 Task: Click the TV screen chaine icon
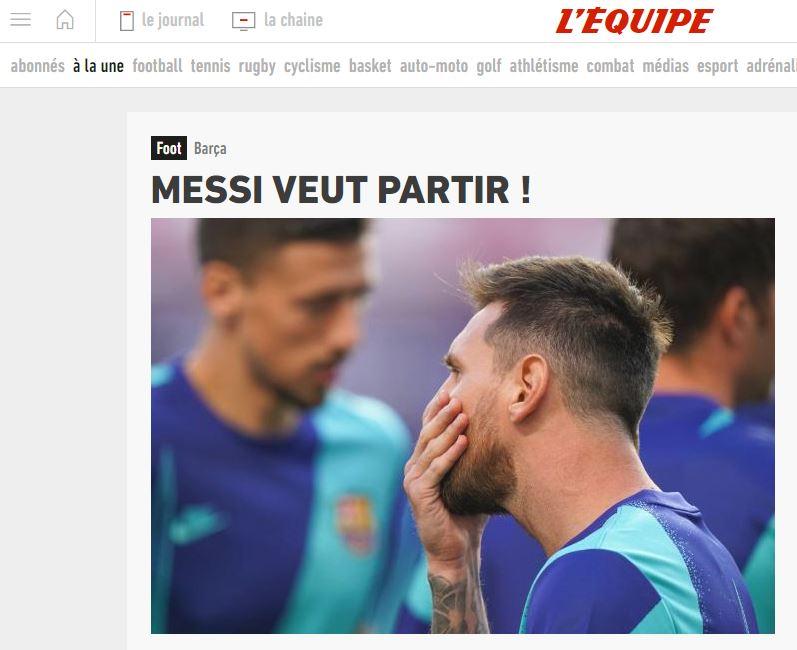243,21
